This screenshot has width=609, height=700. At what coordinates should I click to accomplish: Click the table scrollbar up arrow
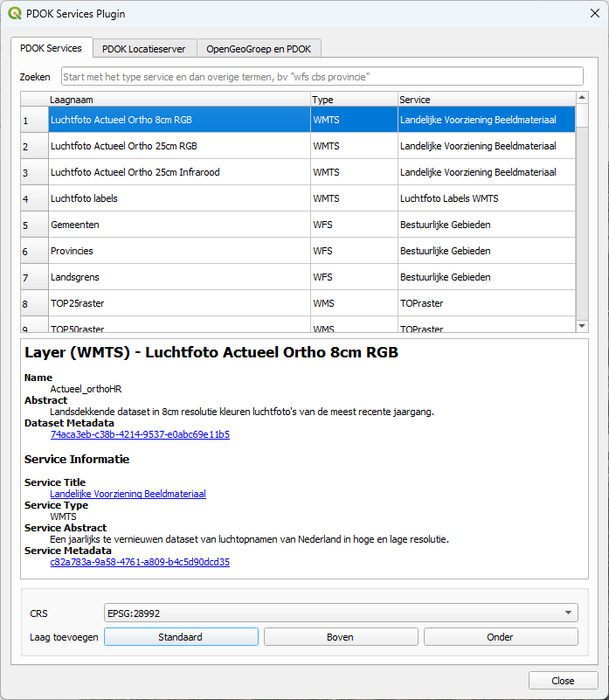click(x=582, y=97)
